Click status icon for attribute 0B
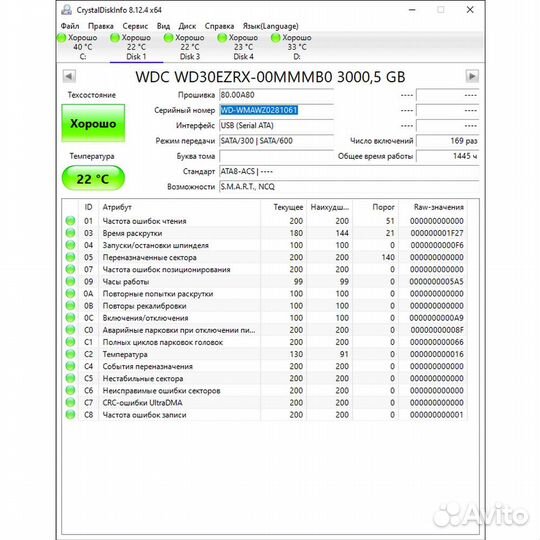540x540 pixels. [x=71, y=305]
